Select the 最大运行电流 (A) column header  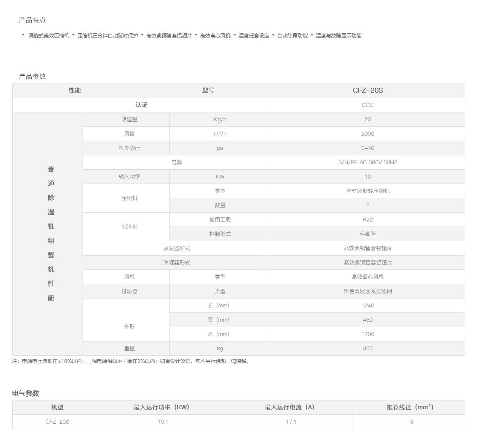coord(290,407)
